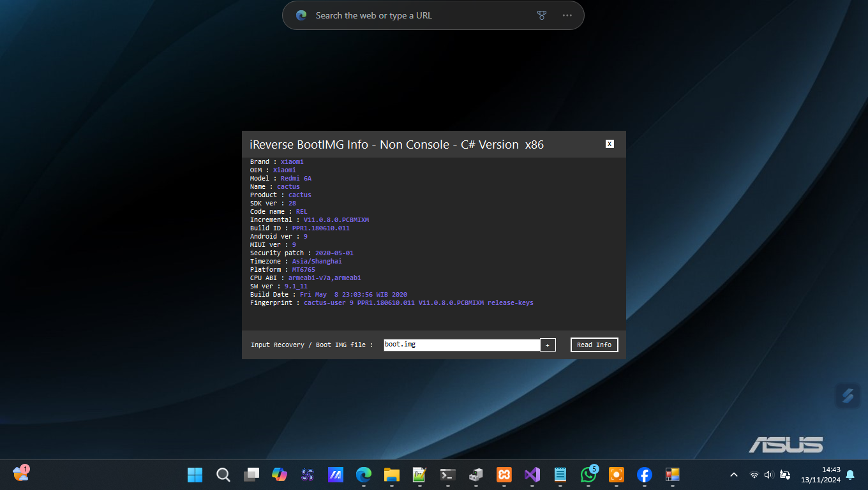Open File Explorer from taskbar
The width and height of the screenshot is (868, 490).
click(391, 475)
